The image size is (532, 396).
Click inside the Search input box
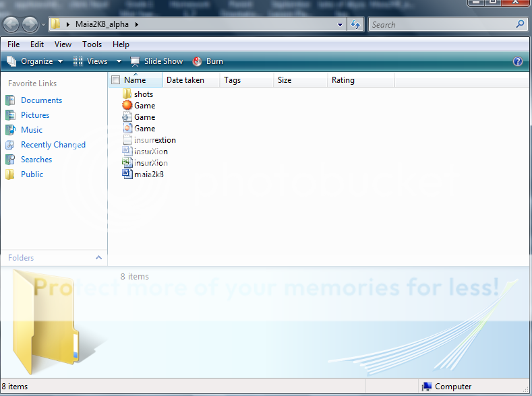442,25
